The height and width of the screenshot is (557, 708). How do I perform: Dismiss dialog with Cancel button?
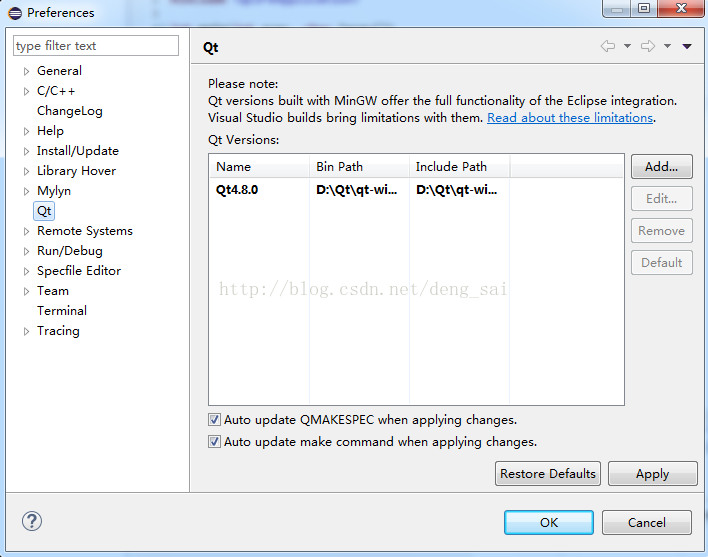click(x=647, y=522)
